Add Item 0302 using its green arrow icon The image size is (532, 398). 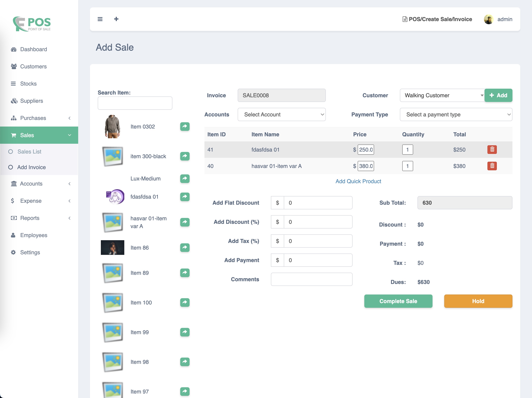point(184,126)
